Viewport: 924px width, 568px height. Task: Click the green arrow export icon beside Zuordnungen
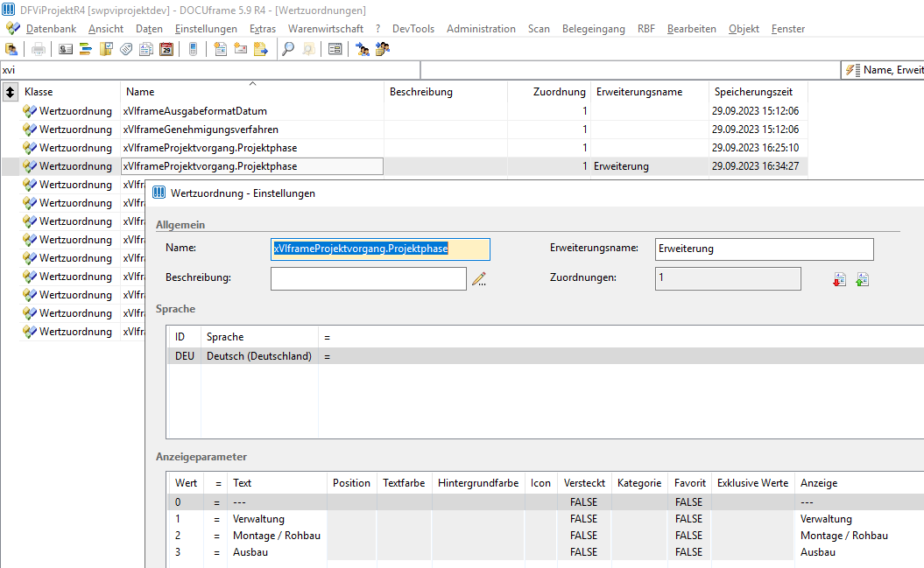click(x=862, y=279)
